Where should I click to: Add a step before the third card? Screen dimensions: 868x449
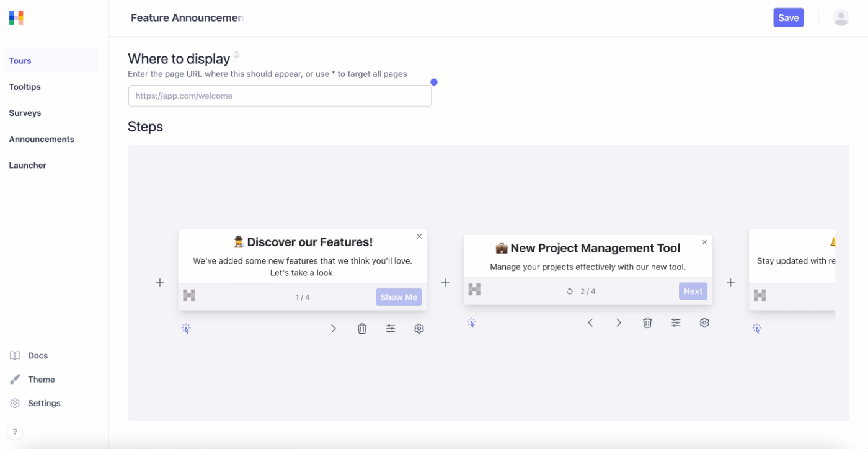[x=730, y=282]
